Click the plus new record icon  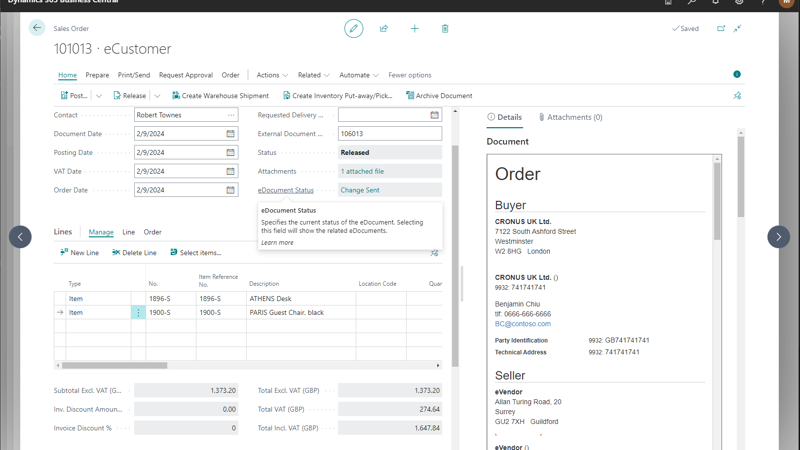(x=414, y=29)
